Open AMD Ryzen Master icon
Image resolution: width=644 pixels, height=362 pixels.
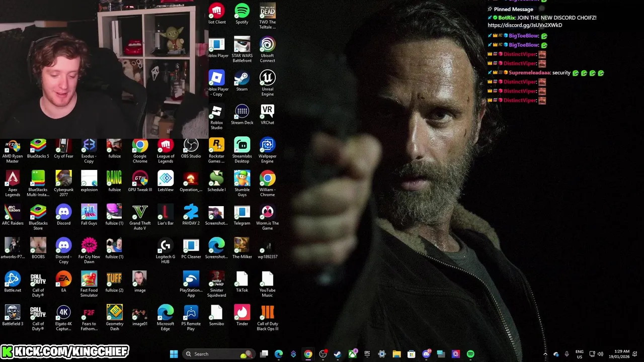13,150
